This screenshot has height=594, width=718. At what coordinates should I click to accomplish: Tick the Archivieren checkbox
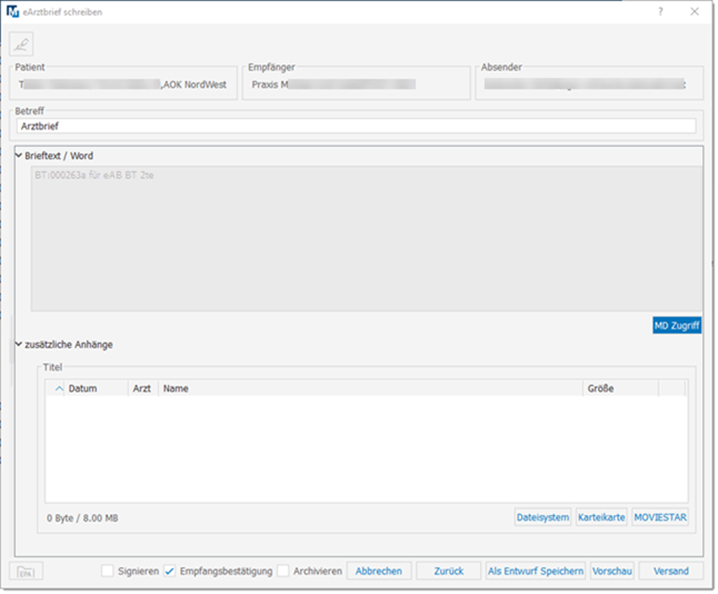[284, 571]
